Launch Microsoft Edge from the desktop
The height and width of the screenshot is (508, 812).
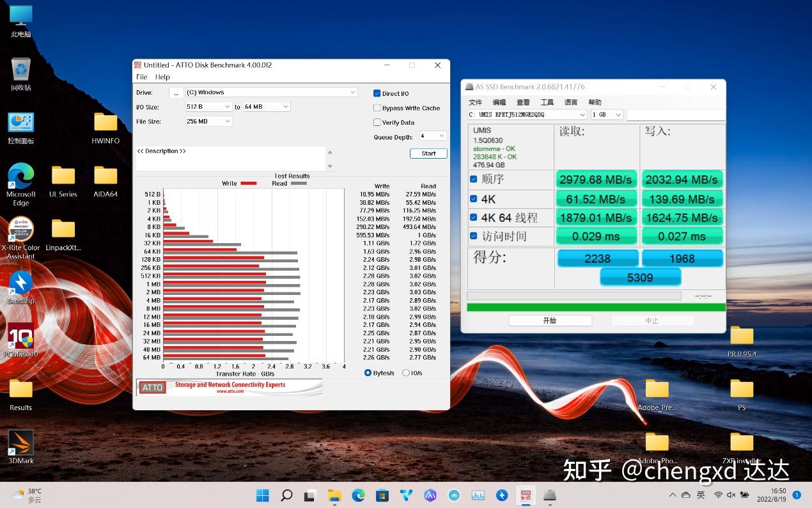pyautogui.click(x=21, y=184)
